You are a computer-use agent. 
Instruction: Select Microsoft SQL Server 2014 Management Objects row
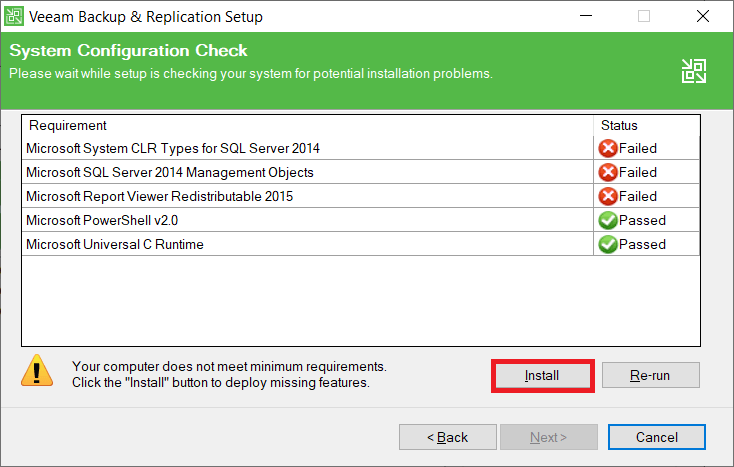click(170, 172)
